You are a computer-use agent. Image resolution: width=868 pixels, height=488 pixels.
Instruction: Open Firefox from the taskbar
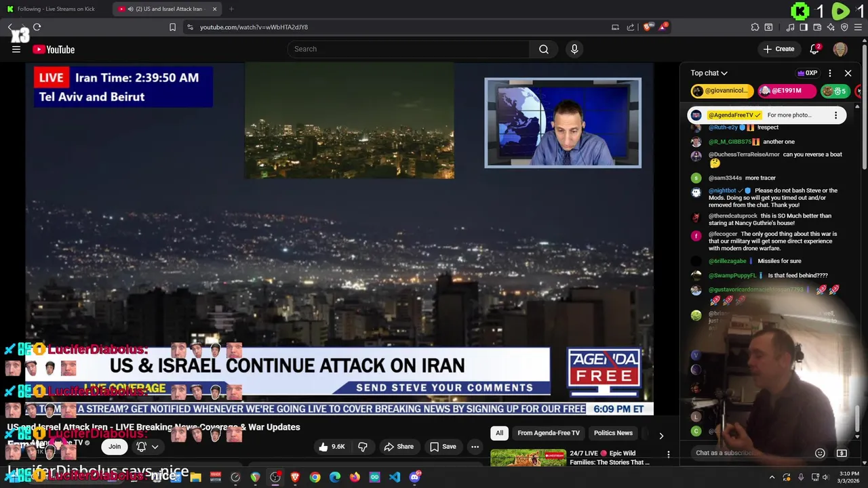pyautogui.click(x=355, y=477)
